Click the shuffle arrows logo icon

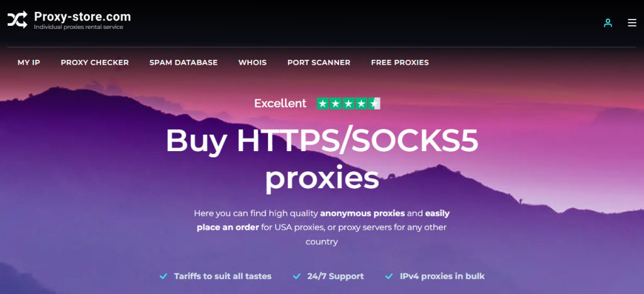pos(17,20)
